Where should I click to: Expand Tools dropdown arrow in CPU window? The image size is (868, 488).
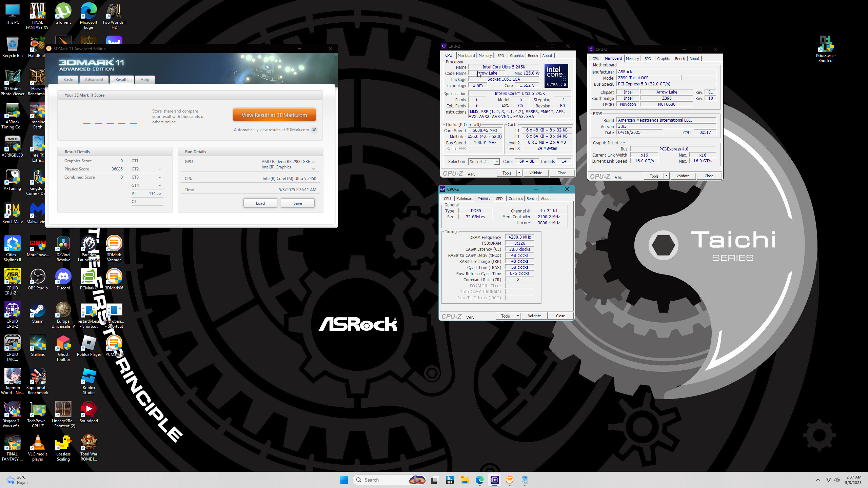coord(519,173)
